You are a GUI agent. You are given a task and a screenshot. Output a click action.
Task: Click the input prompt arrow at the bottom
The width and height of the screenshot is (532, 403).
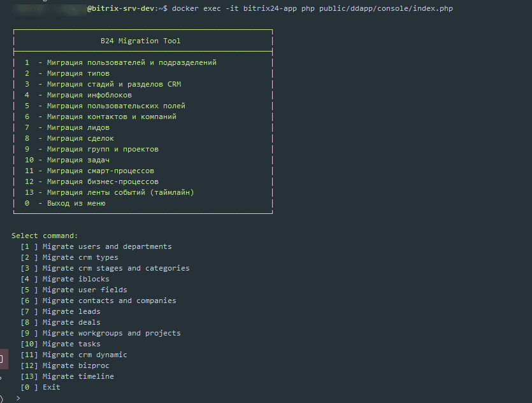[18, 398]
